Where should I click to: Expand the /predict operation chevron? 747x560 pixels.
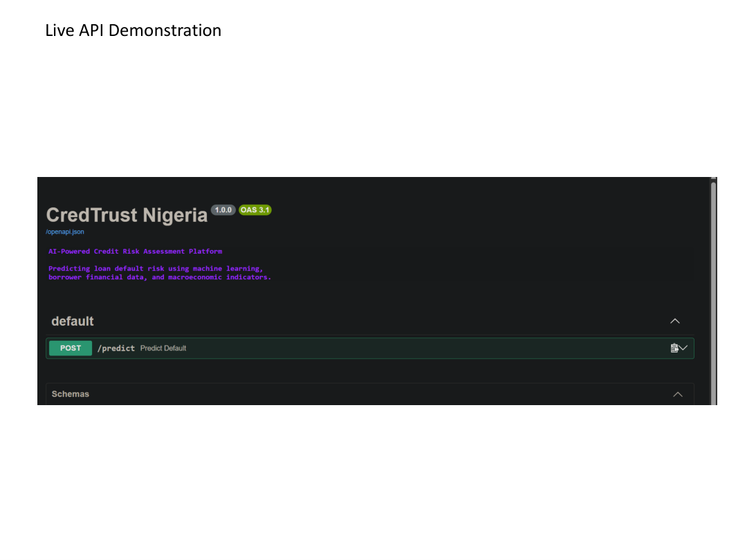(683, 348)
